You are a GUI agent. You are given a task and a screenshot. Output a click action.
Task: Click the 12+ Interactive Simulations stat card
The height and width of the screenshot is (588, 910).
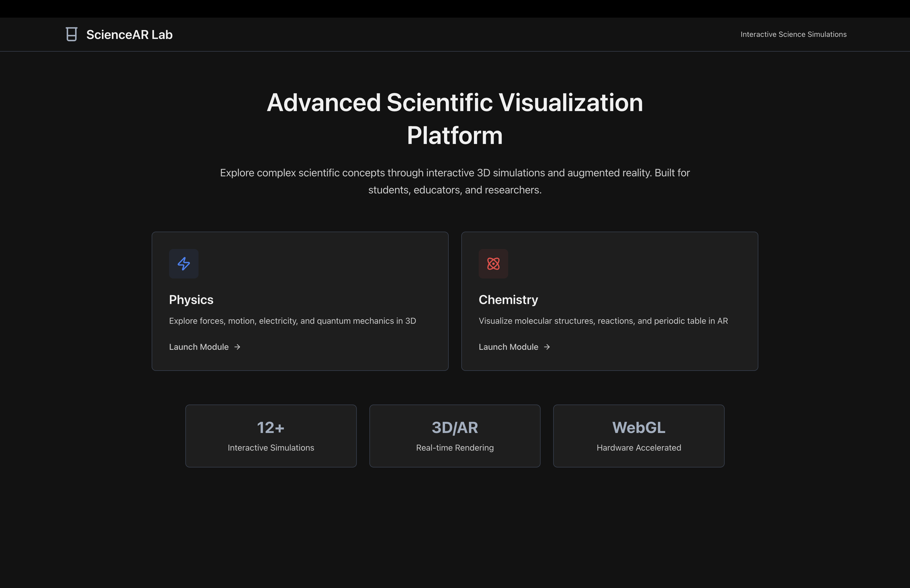click(271, 436)
